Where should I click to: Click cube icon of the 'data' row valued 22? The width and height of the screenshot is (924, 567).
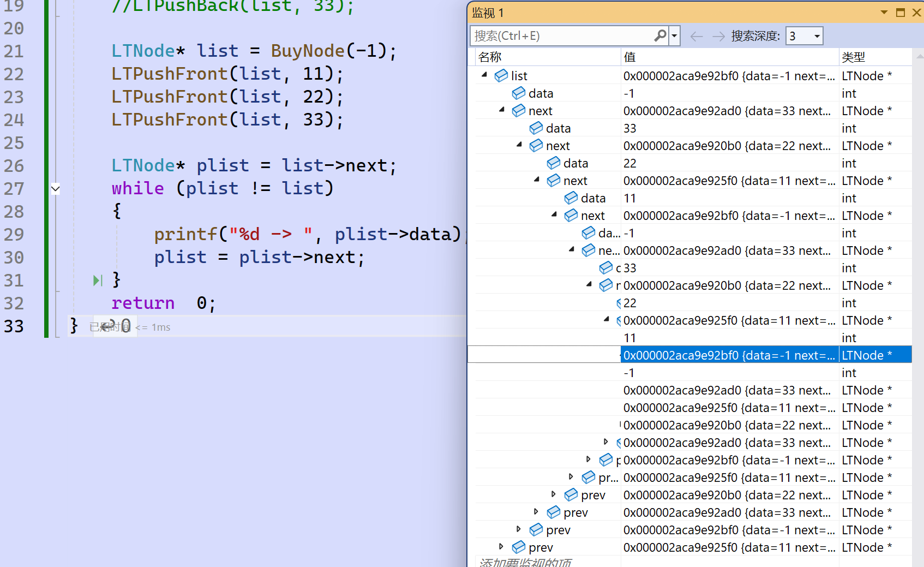pyautogui.click(x=553, y=163)
